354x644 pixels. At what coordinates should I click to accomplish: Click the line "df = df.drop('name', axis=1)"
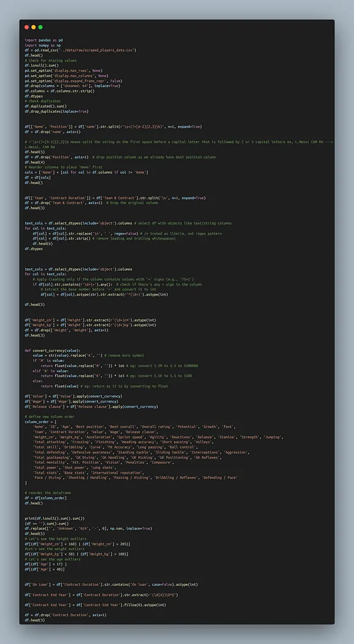click(52, 132)
